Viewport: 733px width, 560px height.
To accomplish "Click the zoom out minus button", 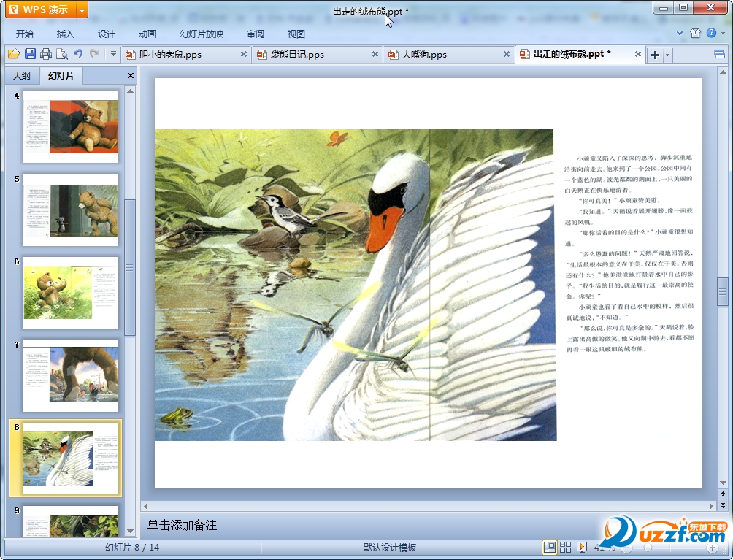I will click(x=626, y=548).
